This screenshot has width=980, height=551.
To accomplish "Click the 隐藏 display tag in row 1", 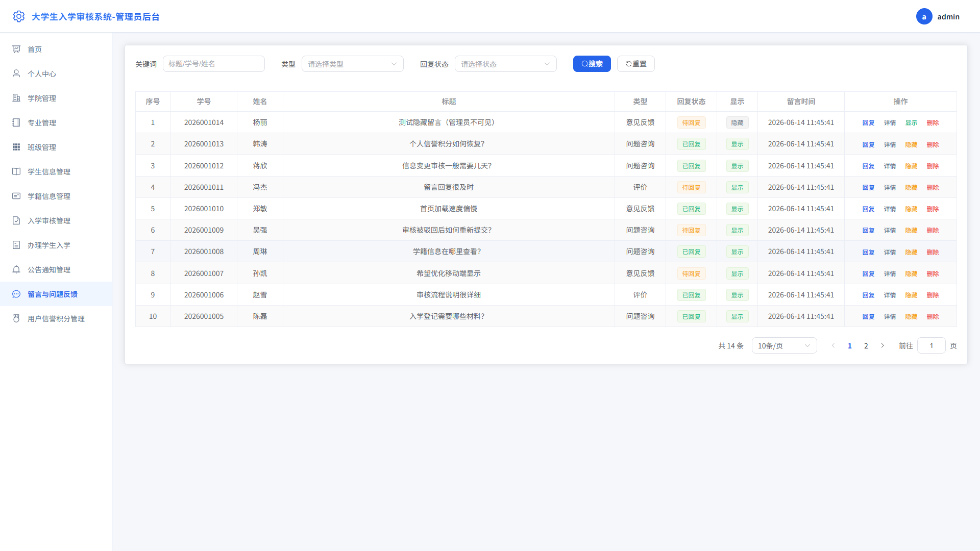I will click(737, 122).
